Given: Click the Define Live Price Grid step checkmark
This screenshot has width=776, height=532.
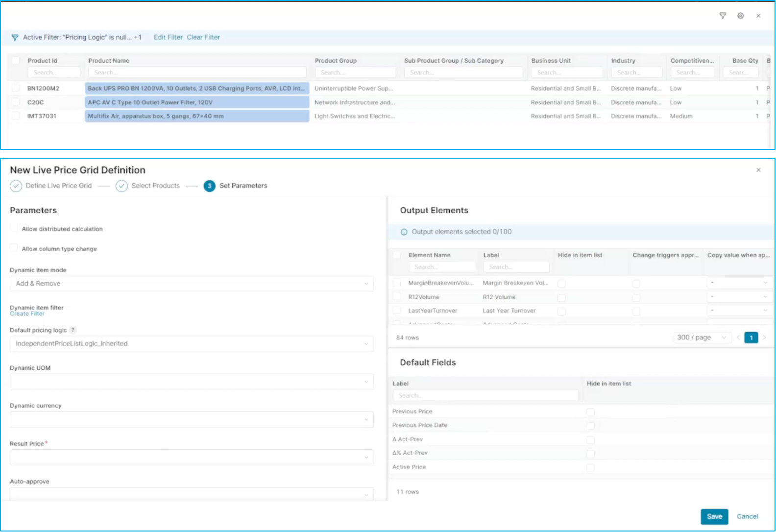Looking at the screenshot, I should (16, 186).
